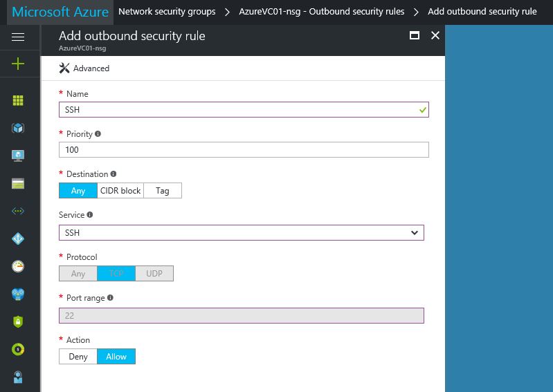Click the green plus New resource icon
This screenshot has width=553, height=392.
click(x=18, y=64)
